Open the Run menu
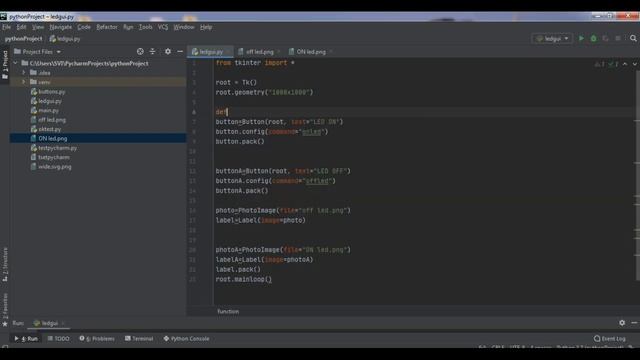640x360 pixels. pyautogui.click(x=128, y=27)
